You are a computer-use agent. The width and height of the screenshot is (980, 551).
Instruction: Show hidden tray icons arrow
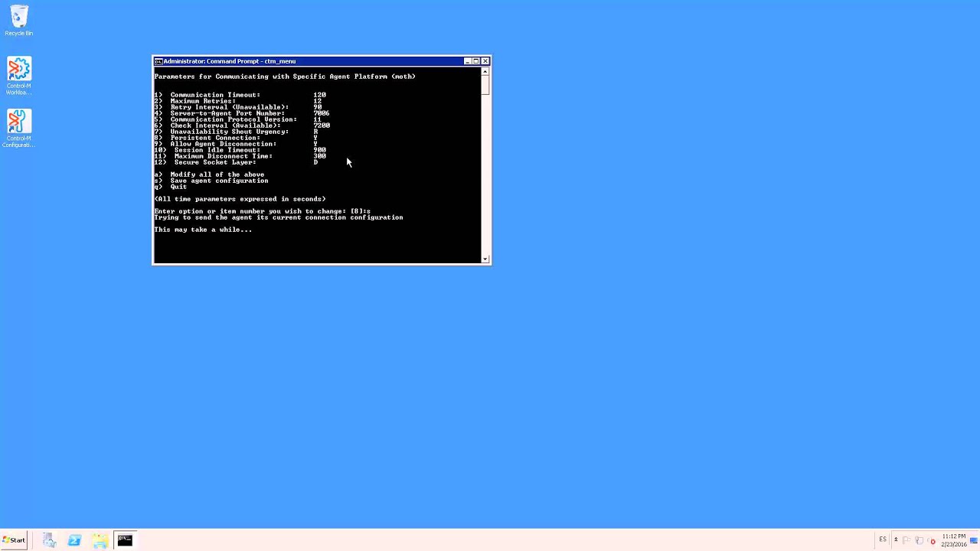point(896,540)
